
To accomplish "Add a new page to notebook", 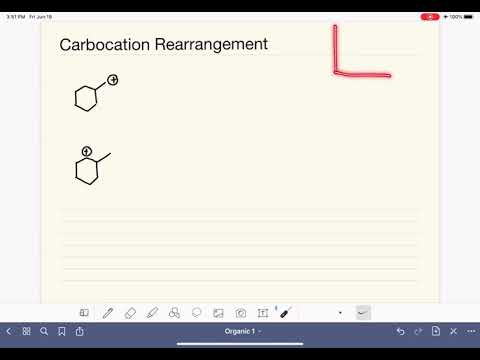I will [436, 331].
